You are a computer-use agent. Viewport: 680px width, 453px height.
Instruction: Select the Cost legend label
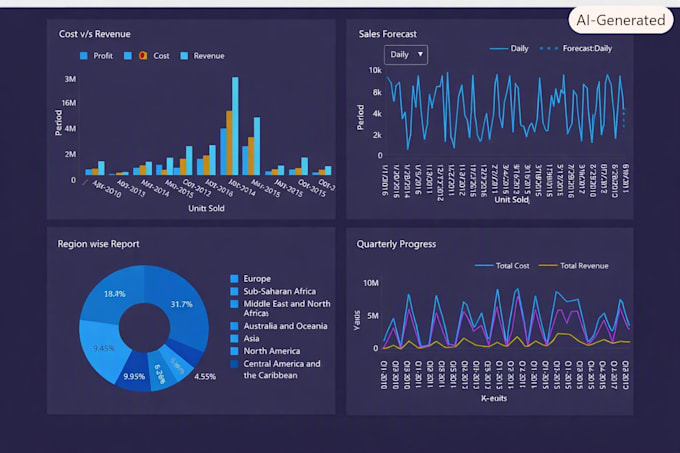[x=161, y=56]
